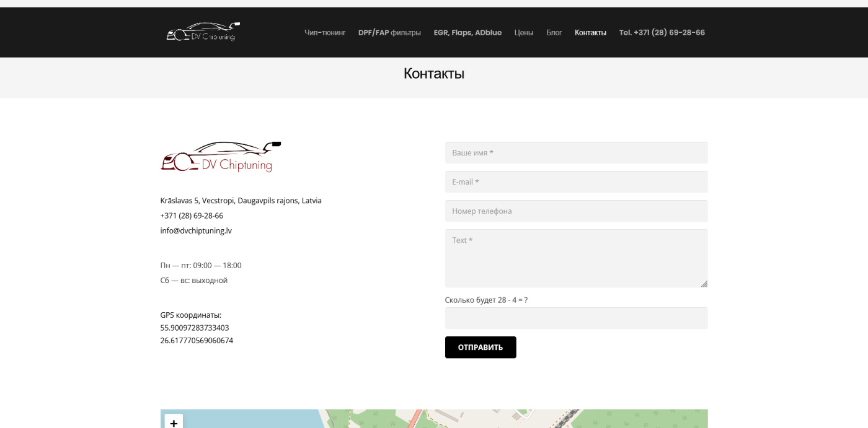
Task: Click into the Text message textarea
Action: point(576,258)
